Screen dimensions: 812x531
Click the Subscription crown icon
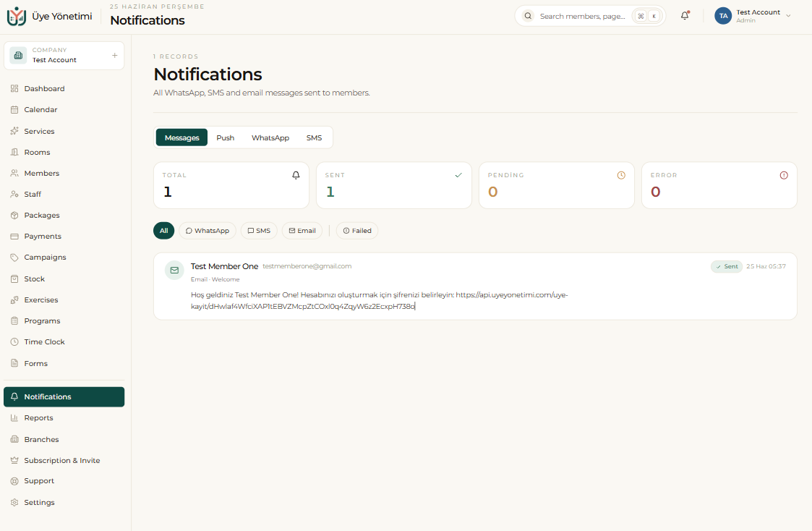(x=14, y=460)
